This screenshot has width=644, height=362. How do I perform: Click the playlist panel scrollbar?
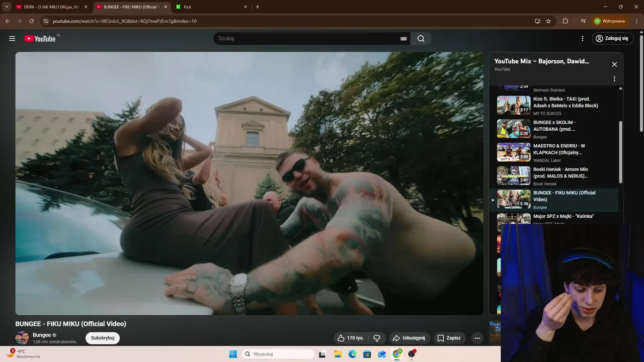tap(620, 152)
